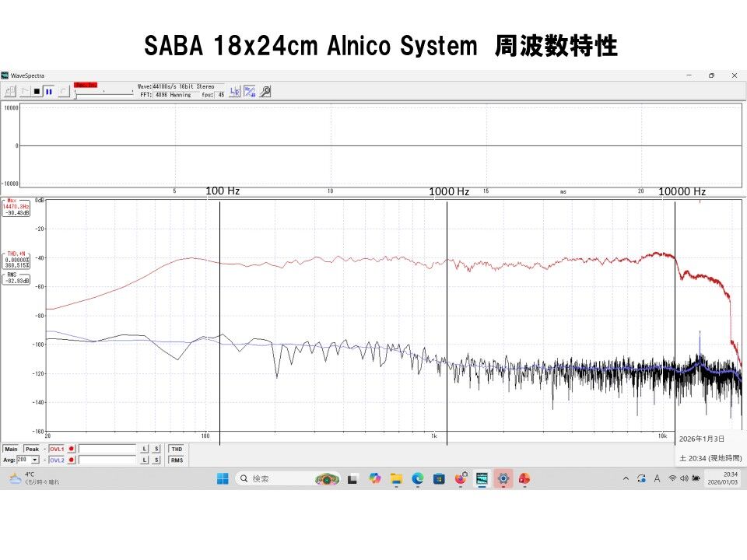
Task: Click the record/measure waveform toolbar icon
Action: click(x=25, y=91)
